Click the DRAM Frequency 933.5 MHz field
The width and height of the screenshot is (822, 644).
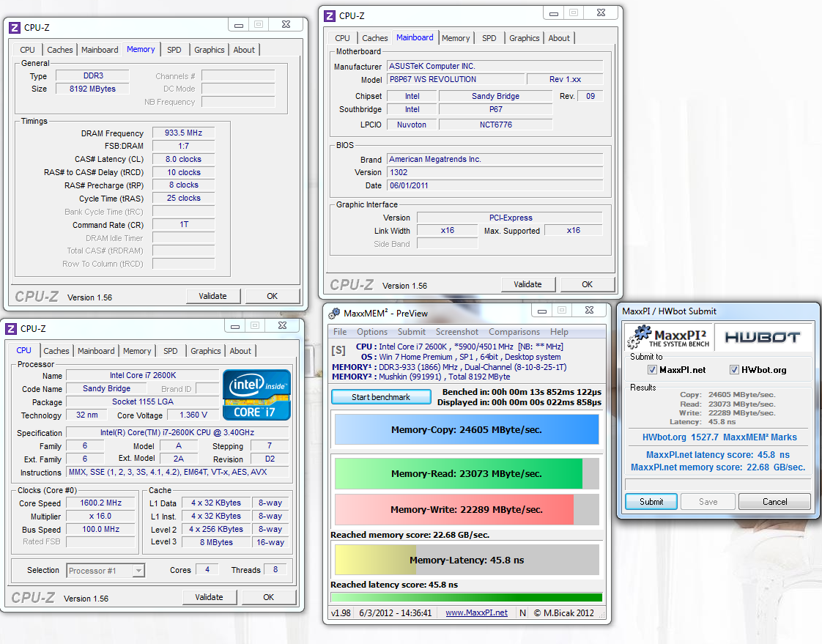coord(183,133)
